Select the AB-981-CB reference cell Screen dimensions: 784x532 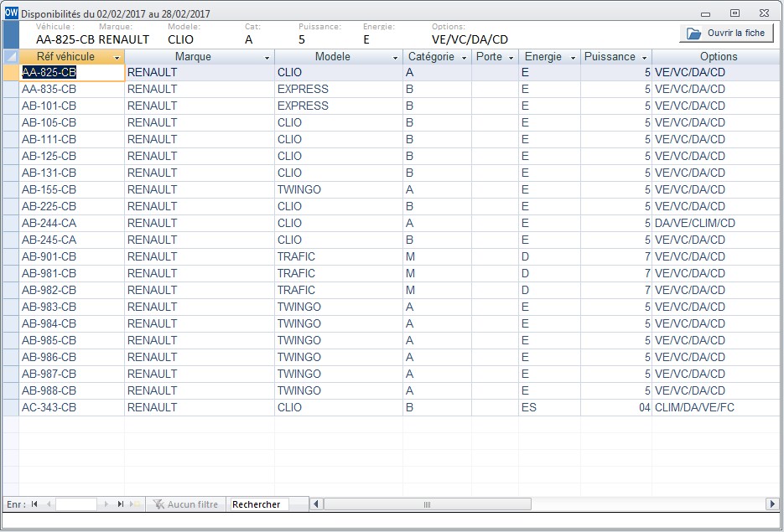click(x=72, y=273)
